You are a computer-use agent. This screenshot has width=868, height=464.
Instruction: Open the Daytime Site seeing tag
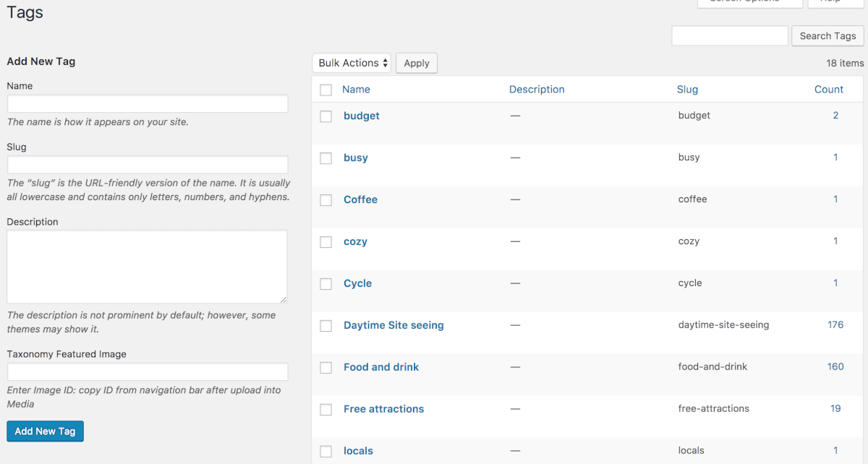tap(393, 325)
